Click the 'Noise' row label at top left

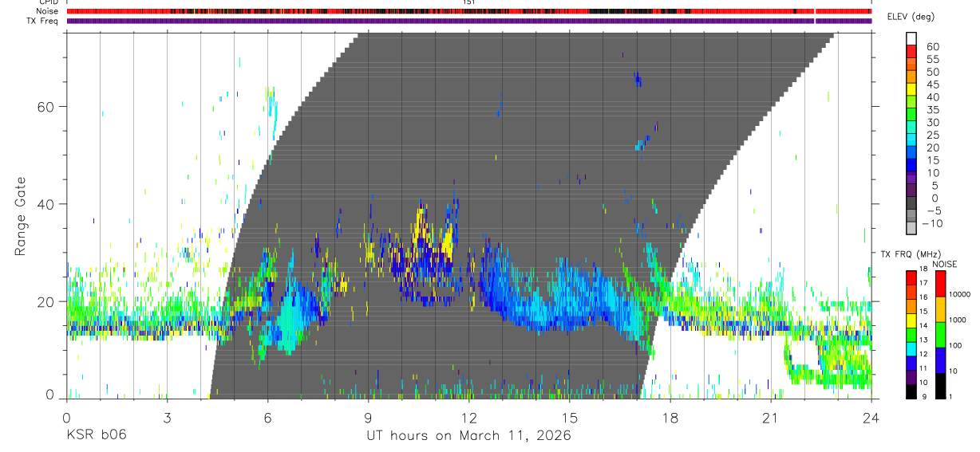[47, 11]
